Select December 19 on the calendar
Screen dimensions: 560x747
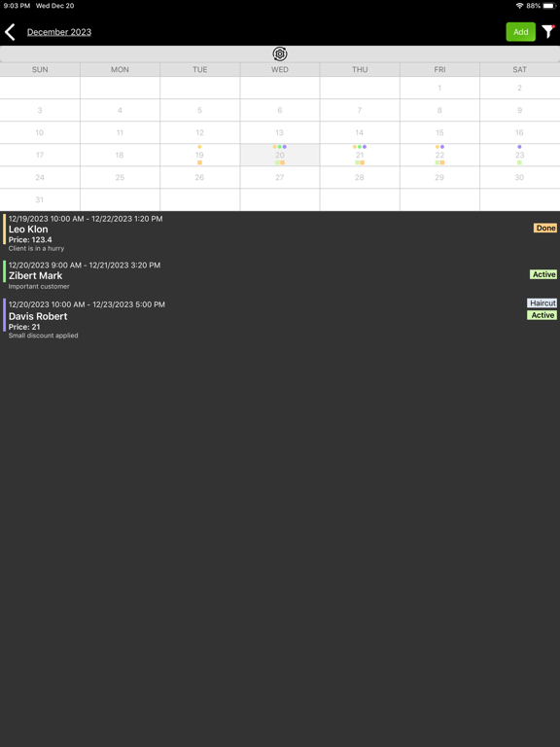tap(199, 155)
